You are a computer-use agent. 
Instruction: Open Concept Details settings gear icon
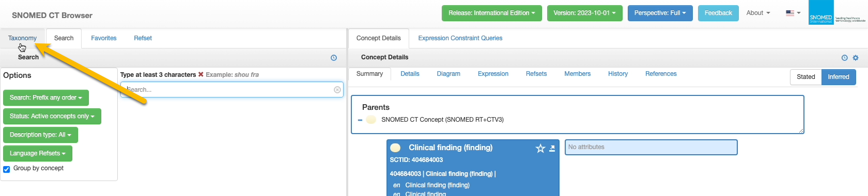[856, 58]
